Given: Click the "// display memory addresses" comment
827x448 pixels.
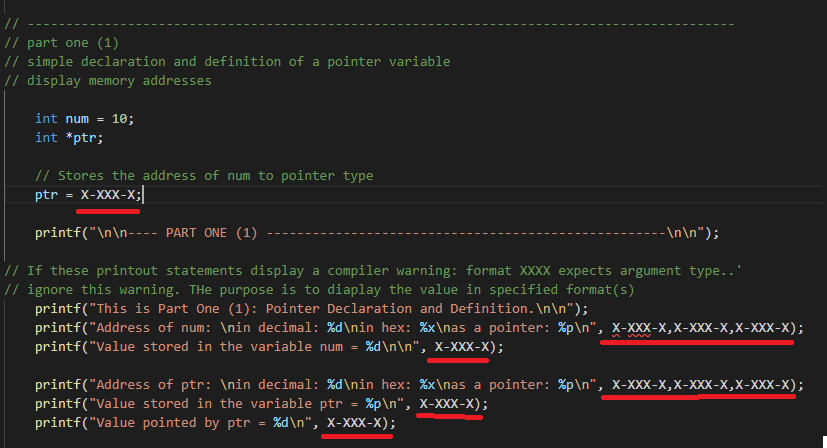Looking at the screenshot, I should [108, 81].
